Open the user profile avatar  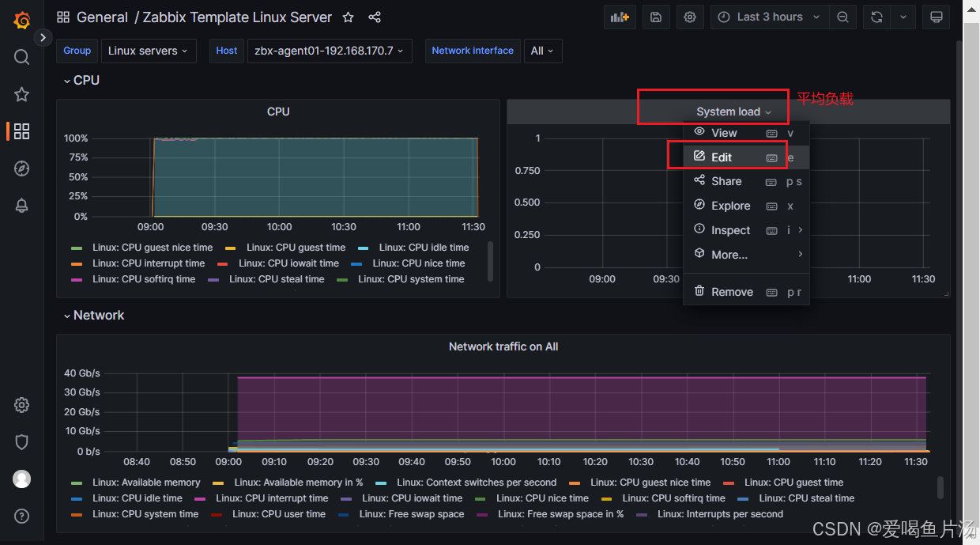point(22,479)
